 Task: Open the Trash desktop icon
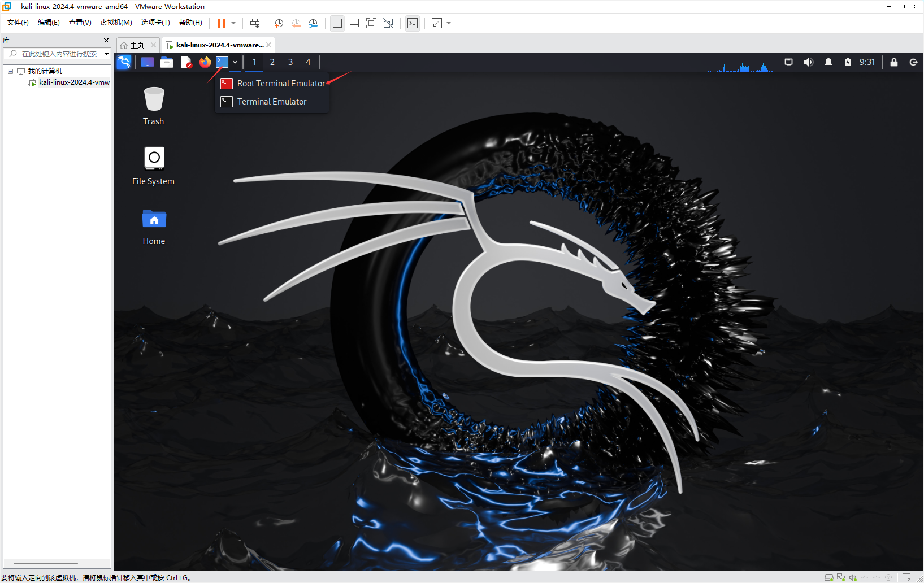(x=154, y=106)
